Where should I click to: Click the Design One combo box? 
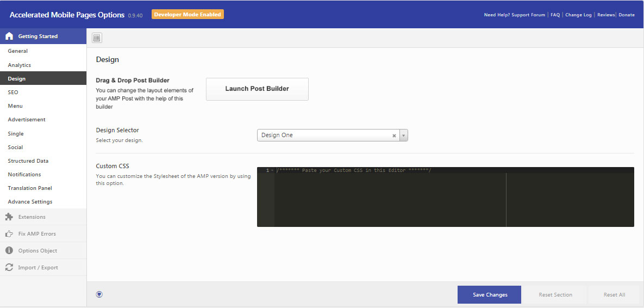coord(332,135)
